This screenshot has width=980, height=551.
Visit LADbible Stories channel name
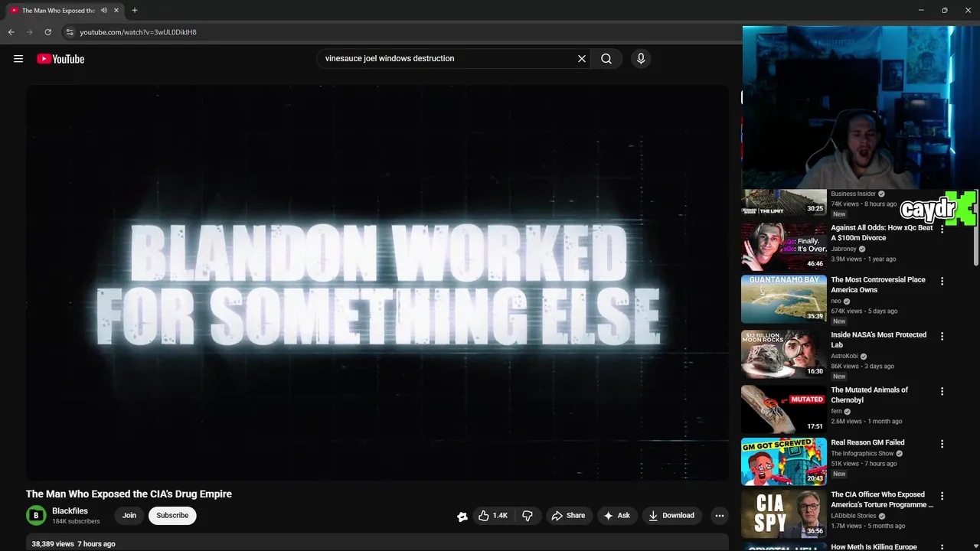coord(854,516)
